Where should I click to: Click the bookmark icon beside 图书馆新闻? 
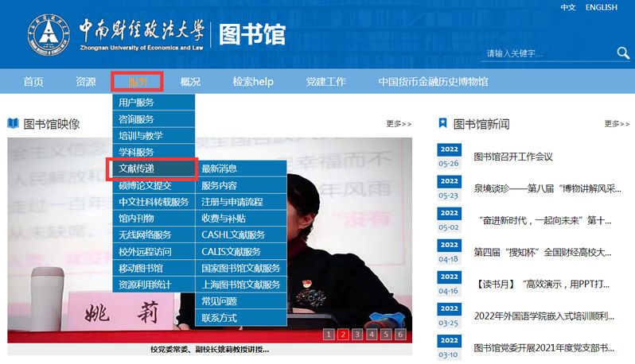pyautogui.click(x=442, y=123)
